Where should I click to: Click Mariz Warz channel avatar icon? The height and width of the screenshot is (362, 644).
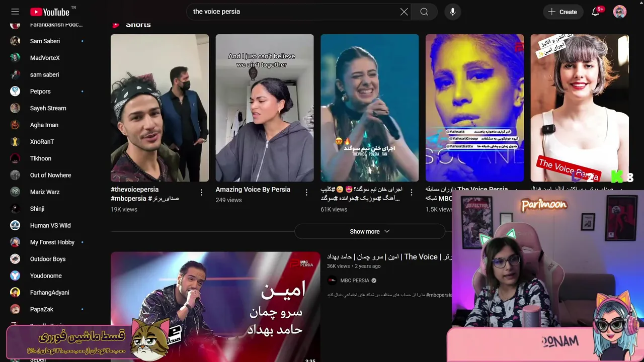(x=15, y=192)
